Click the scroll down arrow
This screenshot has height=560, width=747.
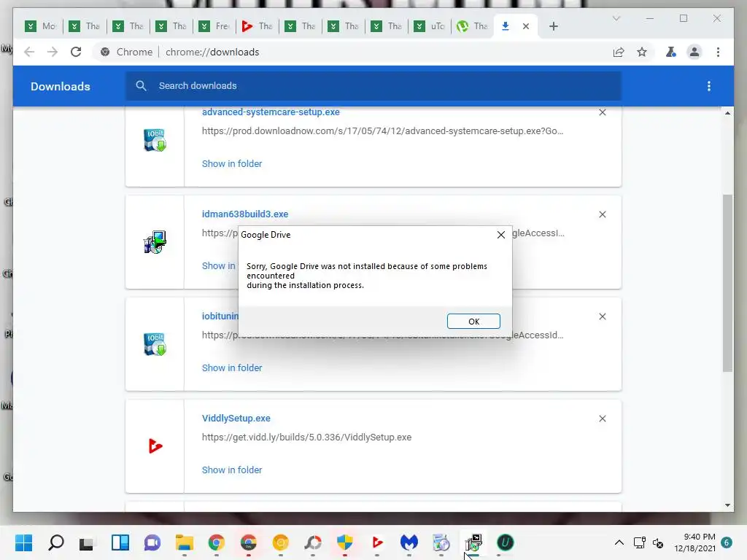tap(727, 505)
